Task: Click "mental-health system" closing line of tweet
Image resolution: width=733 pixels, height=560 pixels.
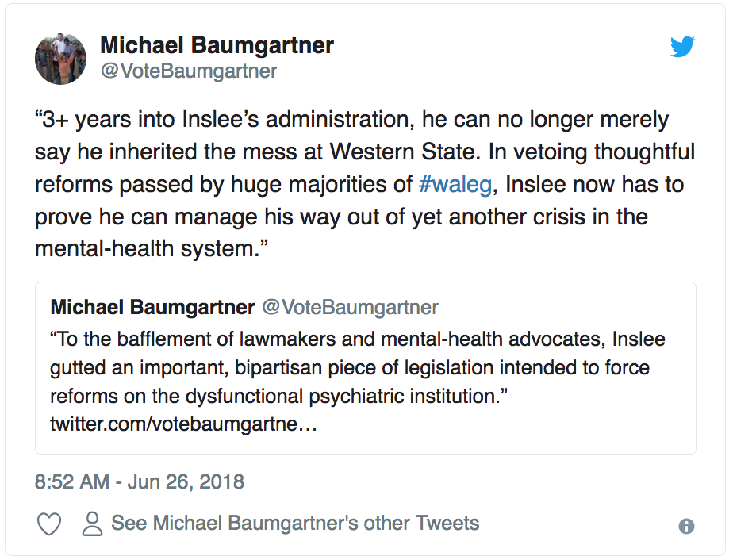Action: click(152, 249)
